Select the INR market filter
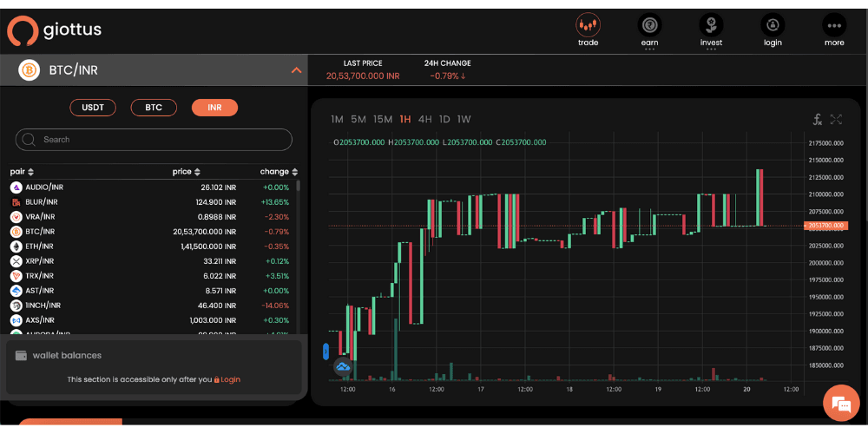The width and height of the screenshot is (868, 434). [x=214, y=108]
